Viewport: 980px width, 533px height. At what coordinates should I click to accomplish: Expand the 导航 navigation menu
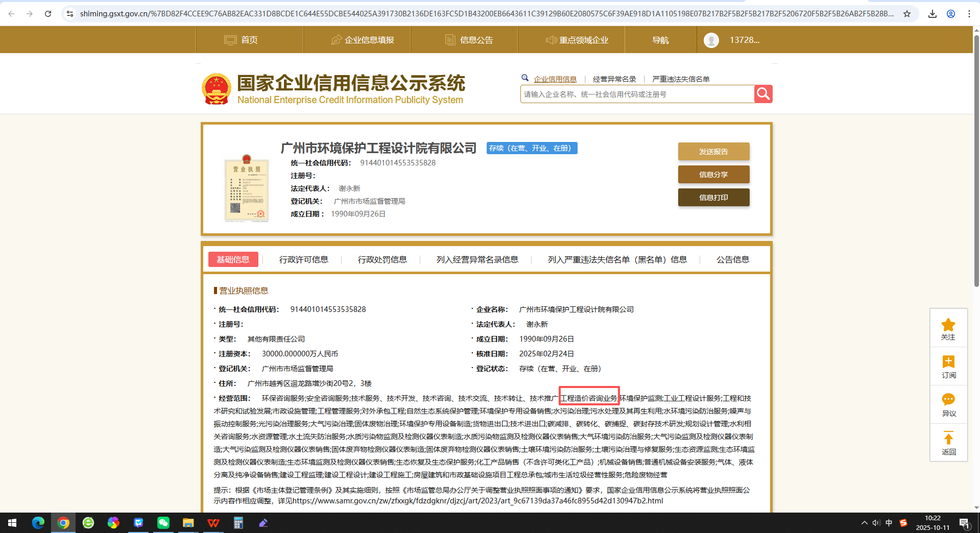coord(661,39)
